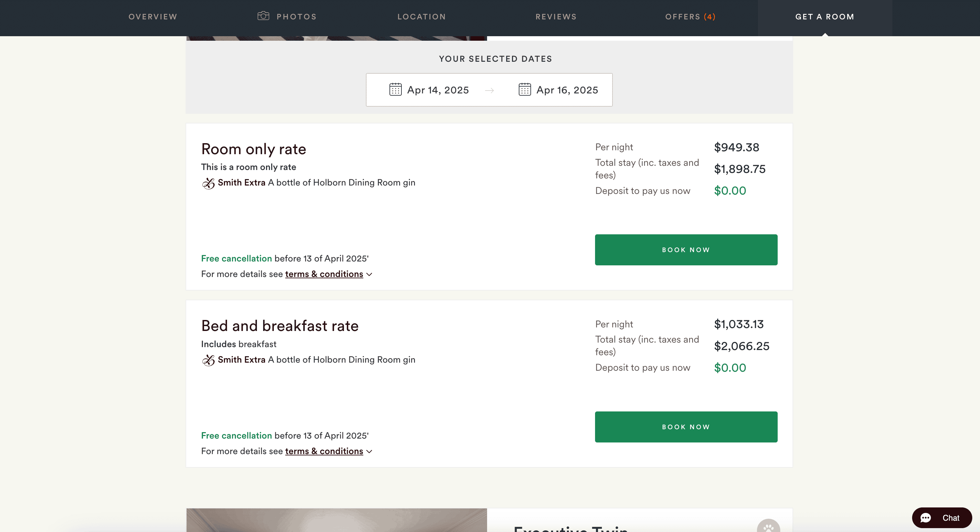Open the Apr 16, 2025 check-out date picker
The image size is (980, 532).
[567, 90]
